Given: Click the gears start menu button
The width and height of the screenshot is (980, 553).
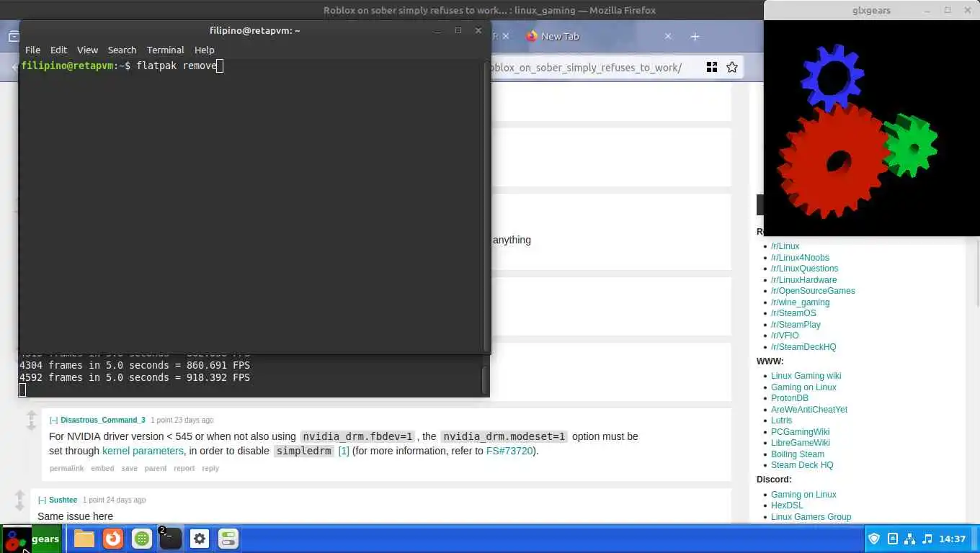Looking at the screenshot, I should [32, 539].
